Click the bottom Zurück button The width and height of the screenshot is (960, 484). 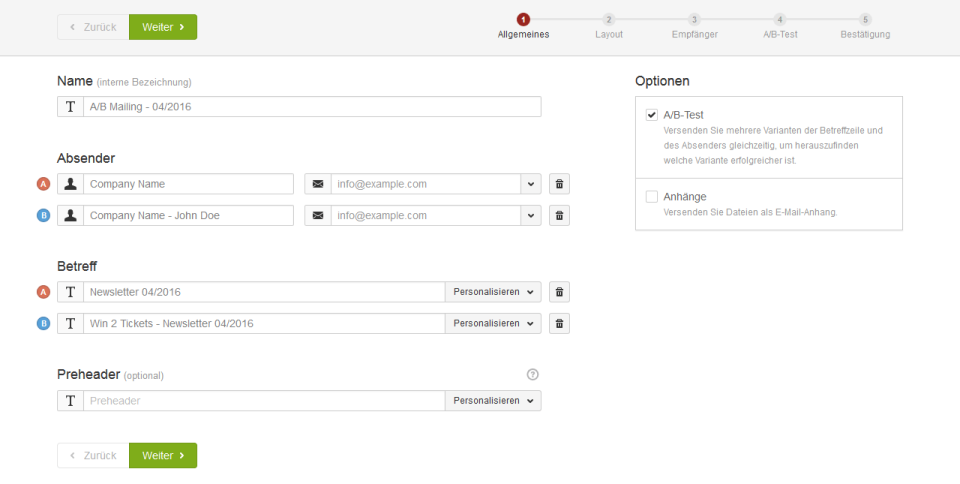point(93,455)
